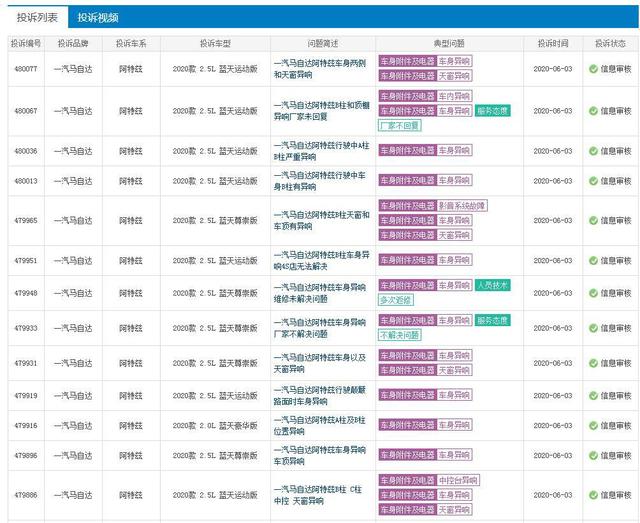This screenshot has width=640, height=523.
Task: Click the 投诉品牌 column header
Action: click(x=73, y=44)
